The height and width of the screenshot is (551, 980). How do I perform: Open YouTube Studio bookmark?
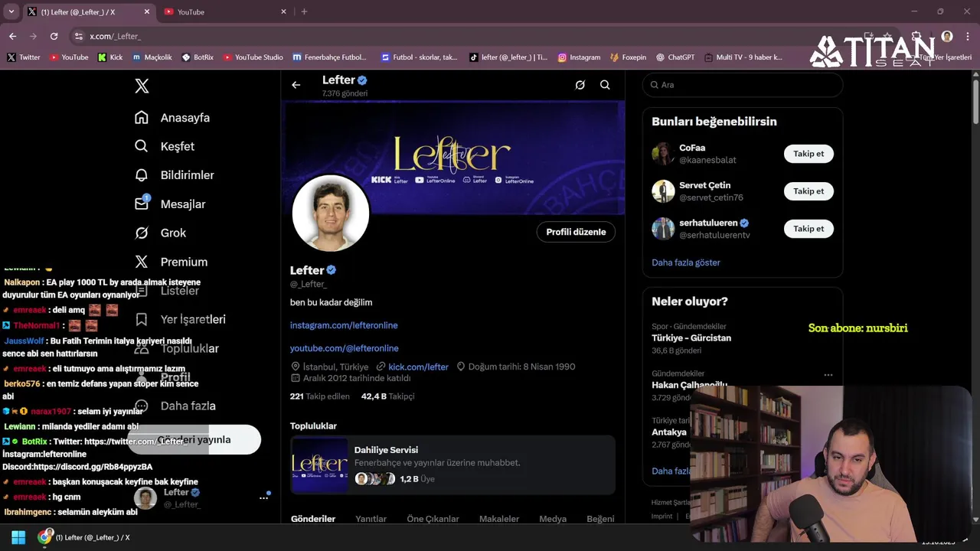253,57
